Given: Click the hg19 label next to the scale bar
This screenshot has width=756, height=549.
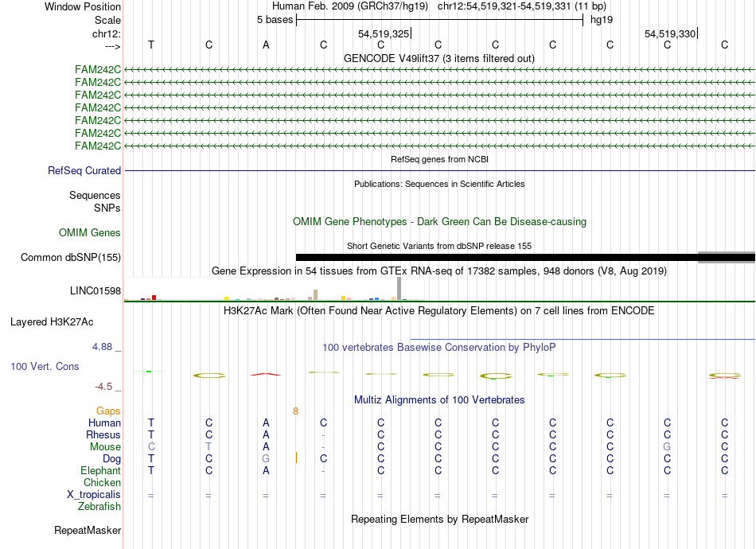Looking at the screenshot, I should [x=602, y=20].
